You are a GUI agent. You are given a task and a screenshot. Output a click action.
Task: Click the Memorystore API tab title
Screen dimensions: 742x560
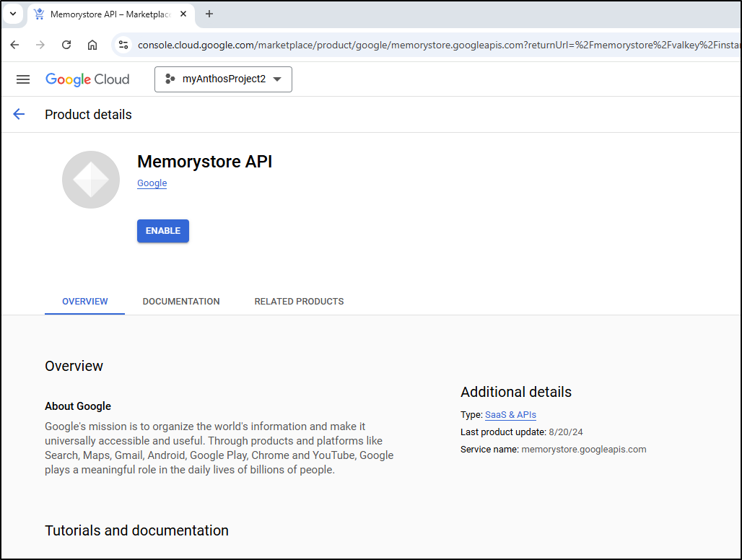(110, 14)
